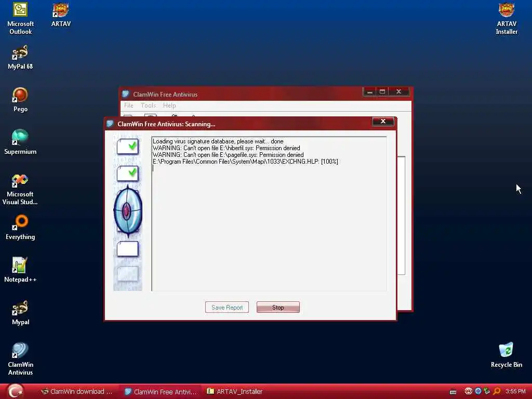Click the ClamWin scanning dialog title icon
This screenshot has height=399, width=532.
coord(110,124)
